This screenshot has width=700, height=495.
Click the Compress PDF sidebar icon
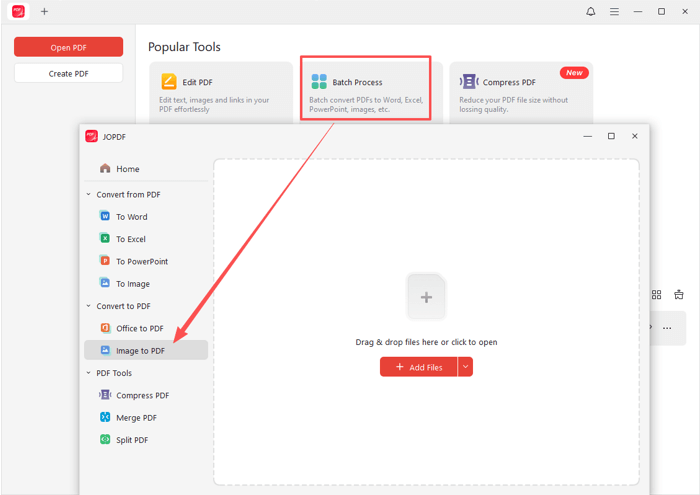tap(105, 395)
